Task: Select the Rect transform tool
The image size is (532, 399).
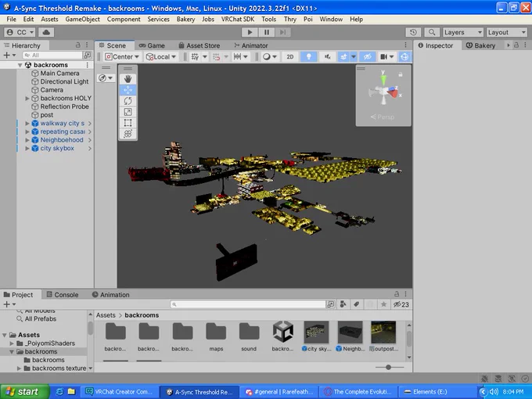Action: 128,123
